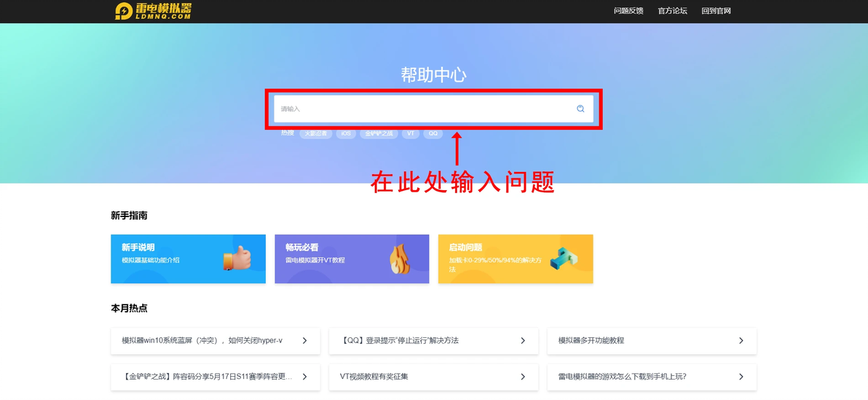Select the VT hot search tag

coord(411,133)
